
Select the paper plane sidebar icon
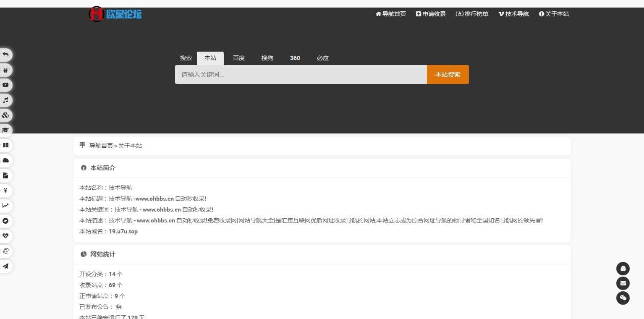(5, 266)
